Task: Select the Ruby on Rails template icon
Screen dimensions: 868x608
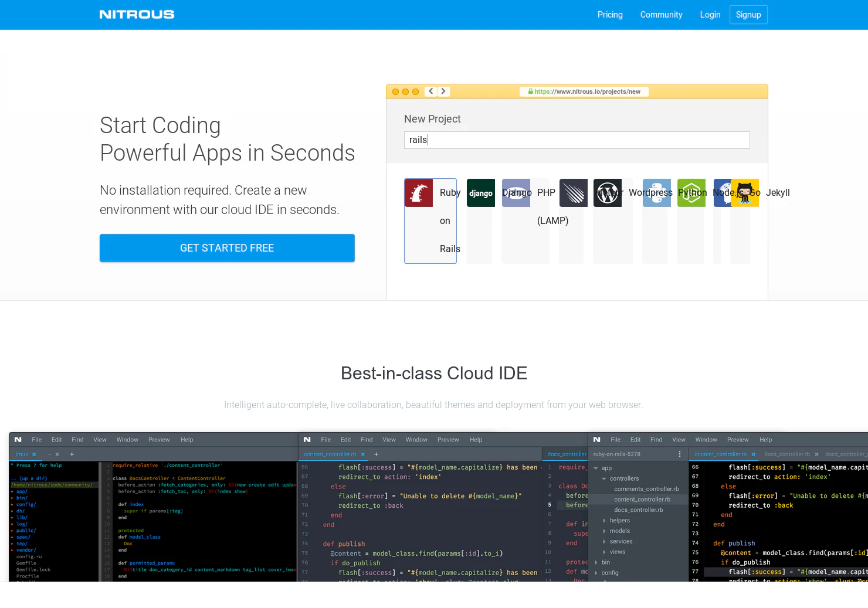Action: (x=419, y=193)
